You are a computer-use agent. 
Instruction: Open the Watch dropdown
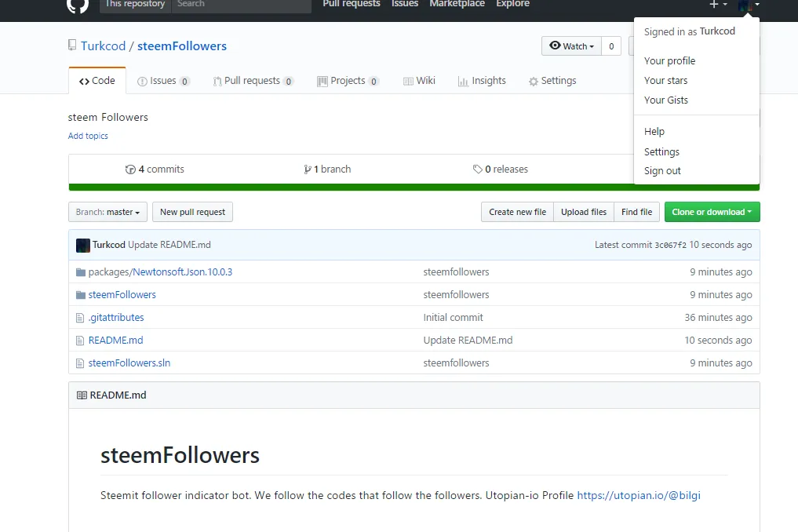point(571,46)
